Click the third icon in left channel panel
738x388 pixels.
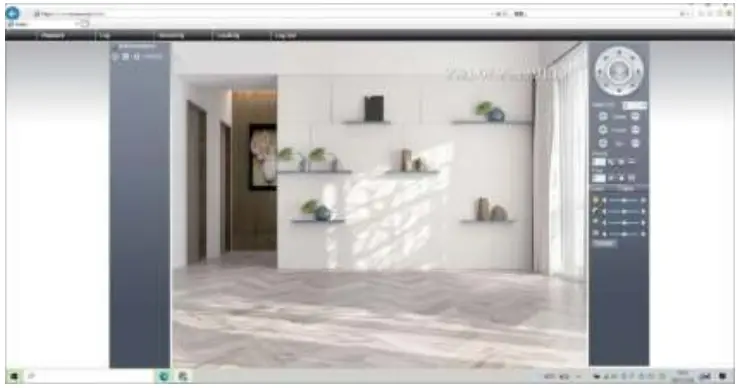tap(136, 57)
